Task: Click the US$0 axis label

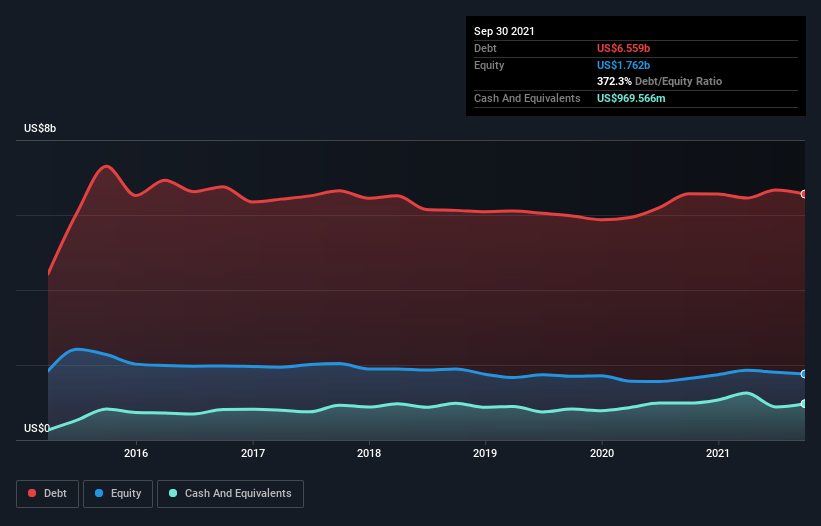Action: (37, 428)
